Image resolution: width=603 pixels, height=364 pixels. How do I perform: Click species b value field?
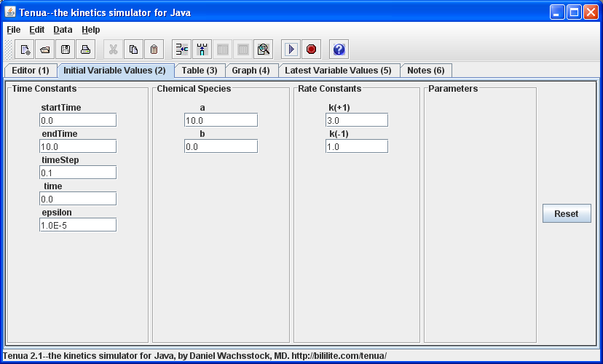coord(221,146)
